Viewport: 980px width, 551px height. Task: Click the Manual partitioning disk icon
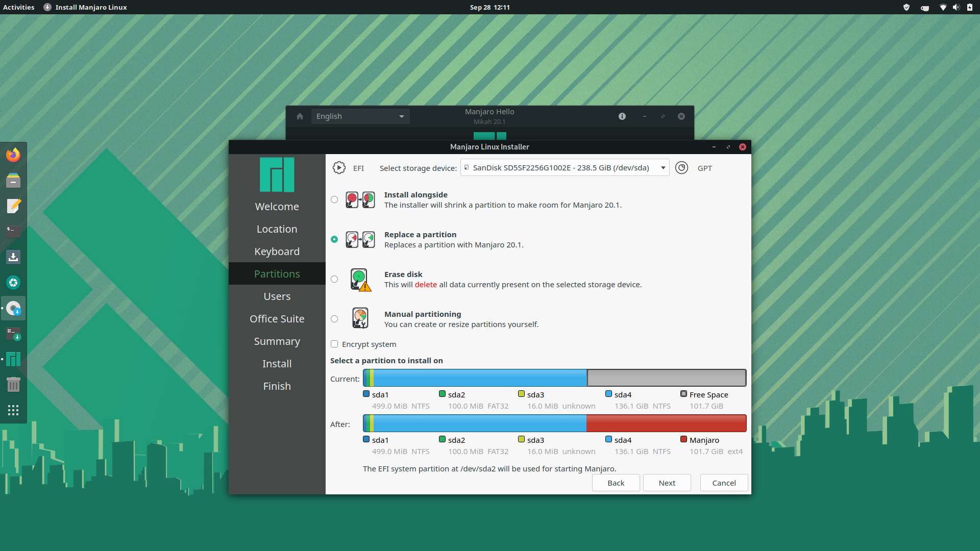click(x=360, y=318)
